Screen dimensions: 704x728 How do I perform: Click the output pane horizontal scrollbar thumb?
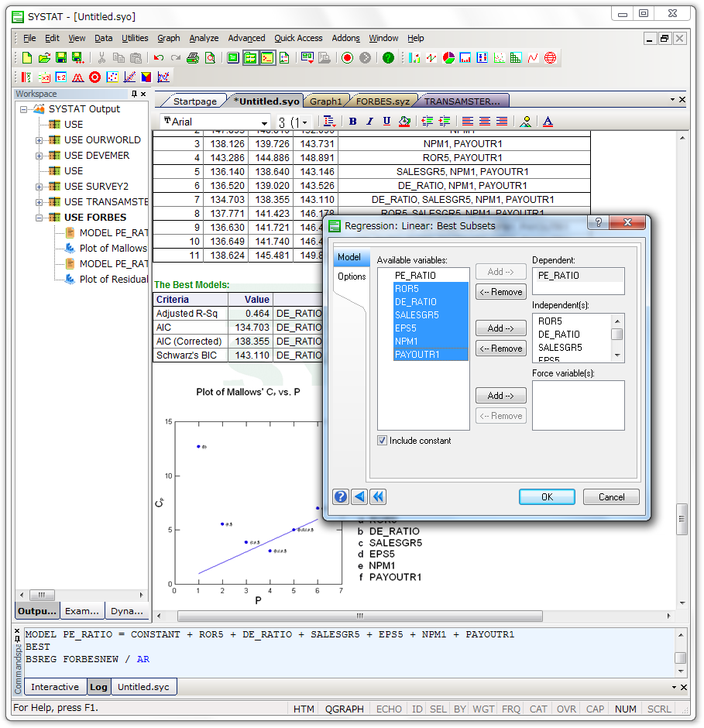coord(360,616)
